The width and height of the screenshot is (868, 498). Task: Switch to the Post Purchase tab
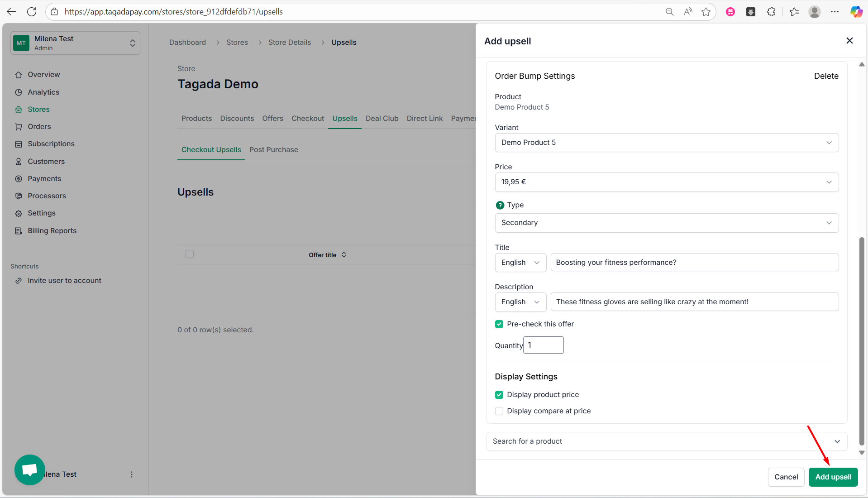[273, 150]
